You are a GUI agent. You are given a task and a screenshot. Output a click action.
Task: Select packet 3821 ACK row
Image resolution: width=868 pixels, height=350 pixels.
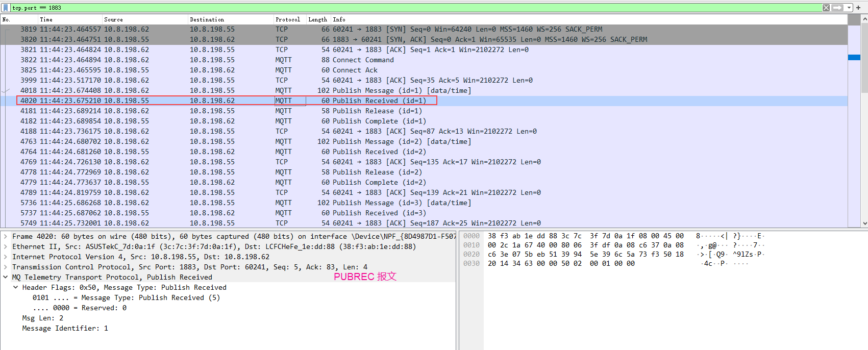(x=424, y=49)
